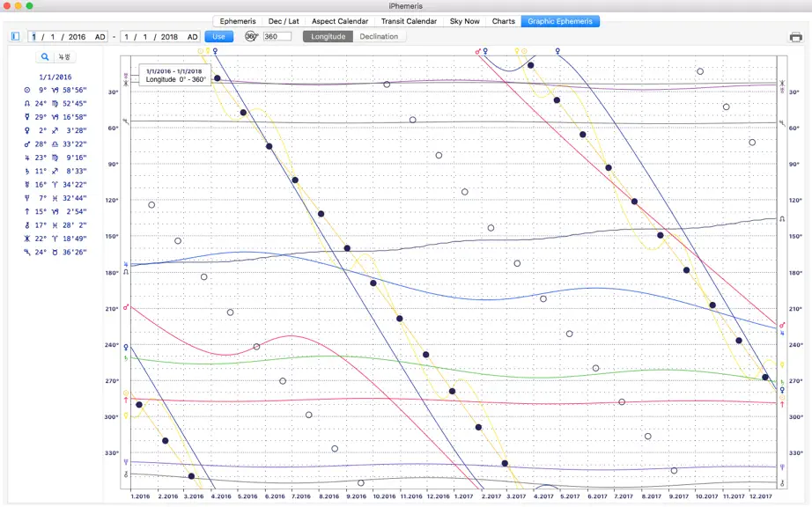Select the Sky Now tab
The height and width of the screenshot is (507, 812).
click(x=464, y=21)
